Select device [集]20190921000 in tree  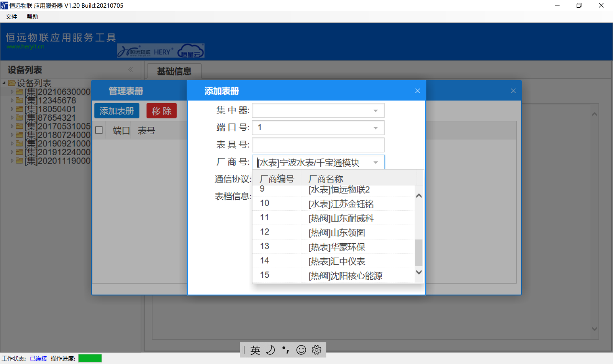pyautogui.click(x=57, y=143)
